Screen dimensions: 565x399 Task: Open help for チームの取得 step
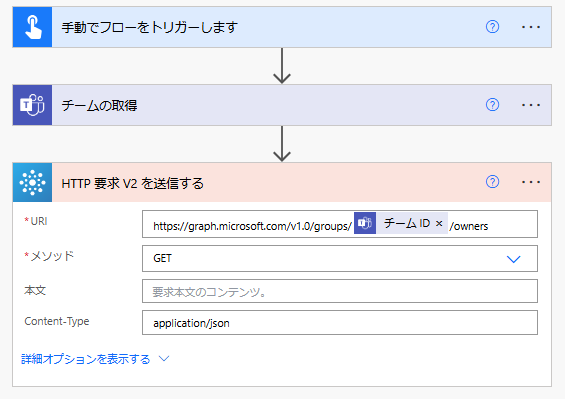(492, 105)
